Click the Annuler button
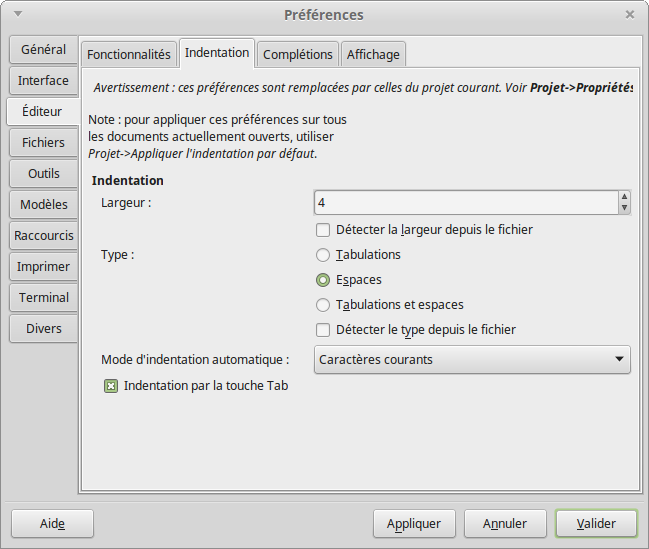Viewport: 649px width, 549px height. coord(505,523)
